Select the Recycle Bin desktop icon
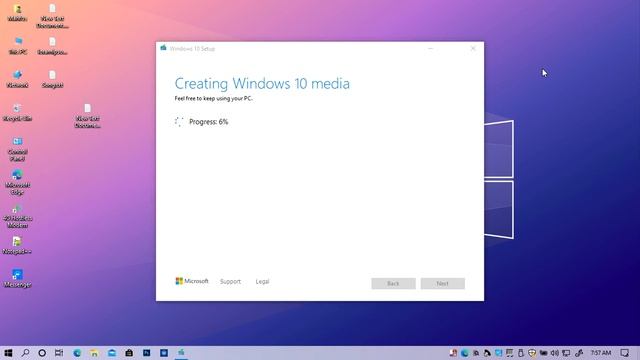 coord(17,113)
